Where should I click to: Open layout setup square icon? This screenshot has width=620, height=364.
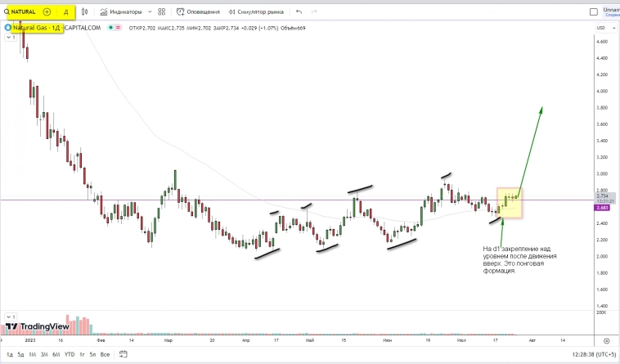coord(594,11)
